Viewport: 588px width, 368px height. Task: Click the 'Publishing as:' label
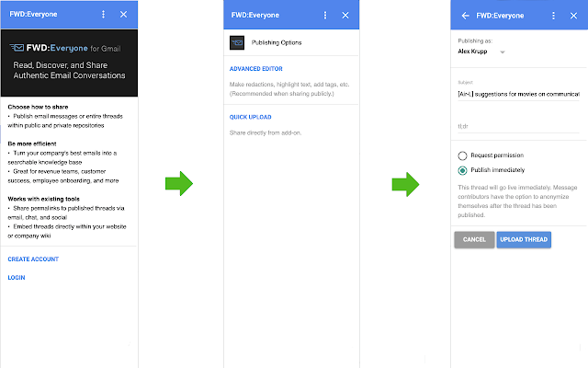[475, 40]
